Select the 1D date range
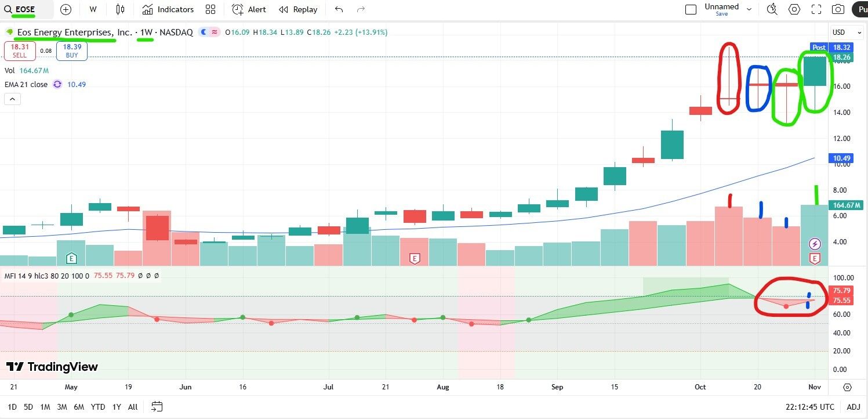This screenshot has height=419, width=868. click(12, 407)
